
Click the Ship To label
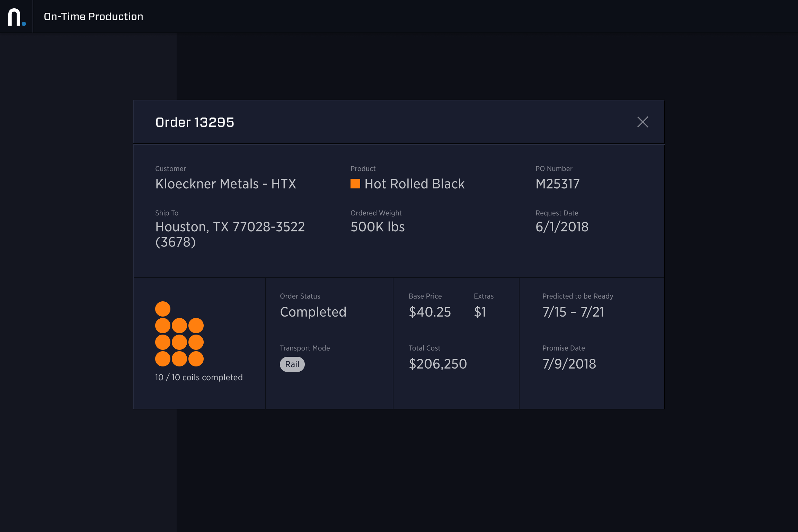pos(167,213)
